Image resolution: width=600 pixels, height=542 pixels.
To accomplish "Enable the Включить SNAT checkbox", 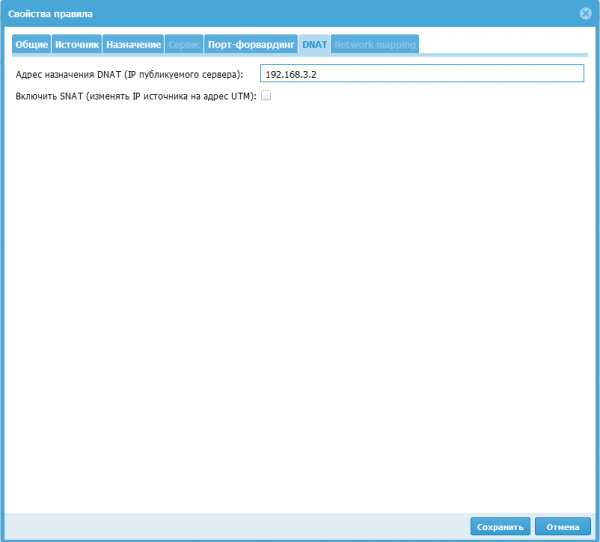I will click(x=266, y=96).
